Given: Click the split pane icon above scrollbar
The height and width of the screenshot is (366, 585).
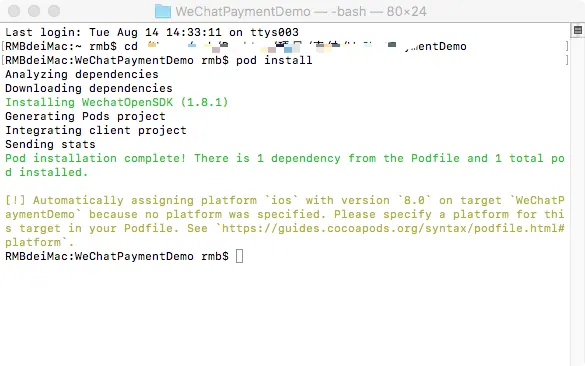Looking at the screenshot, I should pyautogui.click(x=578, y=30).
